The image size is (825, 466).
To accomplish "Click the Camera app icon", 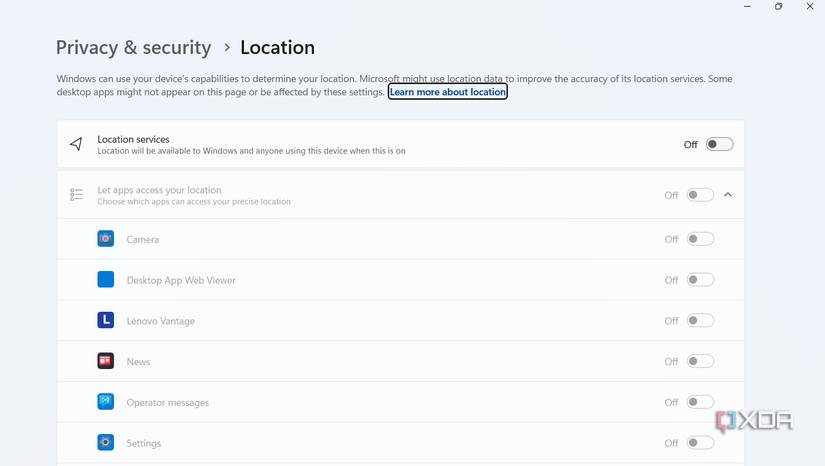I will coord(105,239).
